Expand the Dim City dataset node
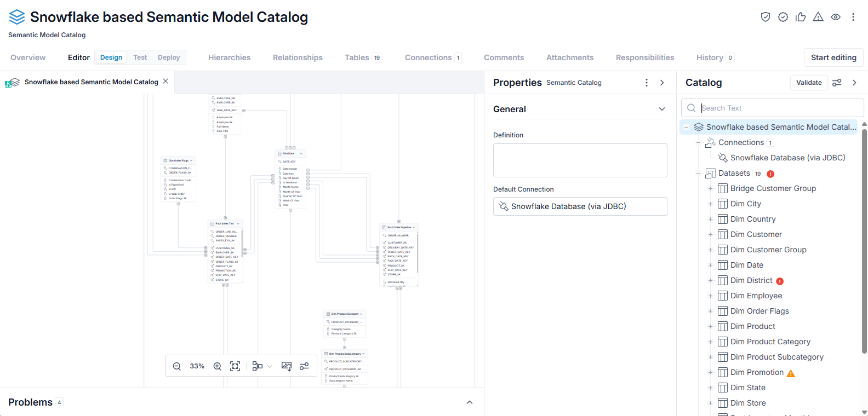The height and width of the screenshot is (416, 868). 710,204
